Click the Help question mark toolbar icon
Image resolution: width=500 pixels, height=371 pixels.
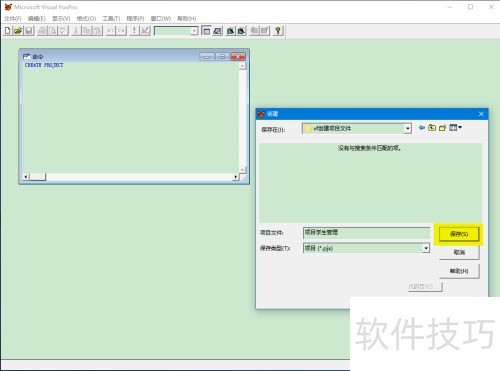(x=278, y=31)
